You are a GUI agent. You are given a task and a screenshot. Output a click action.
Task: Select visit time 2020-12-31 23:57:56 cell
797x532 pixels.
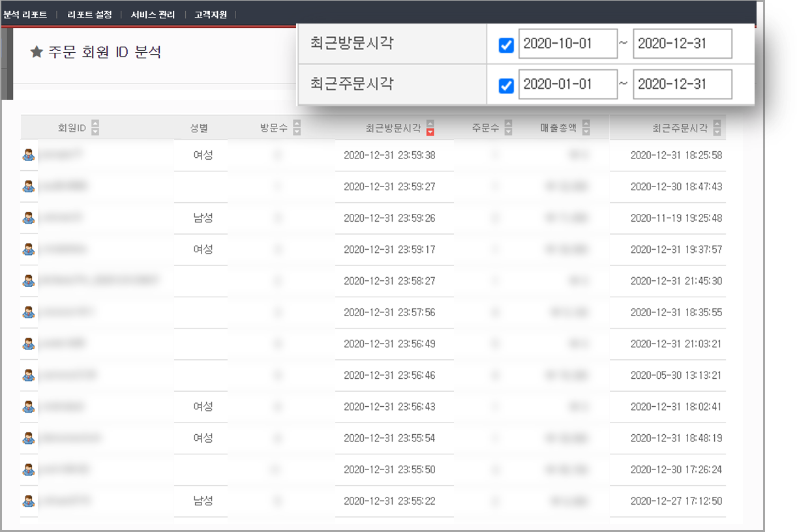[x=389, y=313]
